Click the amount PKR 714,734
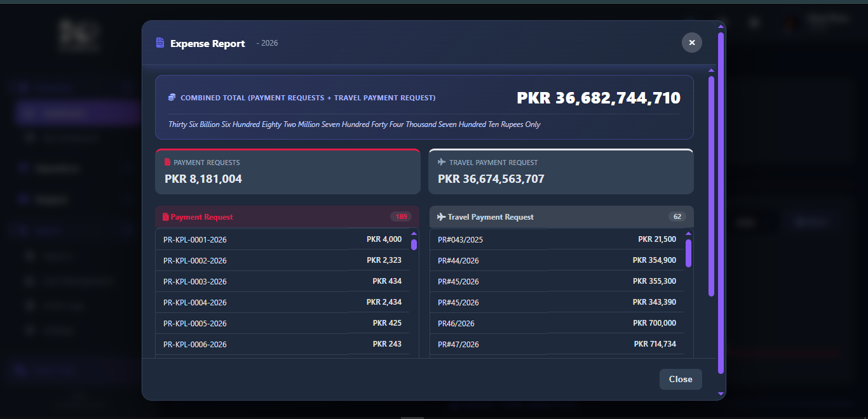The height and width of the screenshot is (419, 868). coord(655,344)
